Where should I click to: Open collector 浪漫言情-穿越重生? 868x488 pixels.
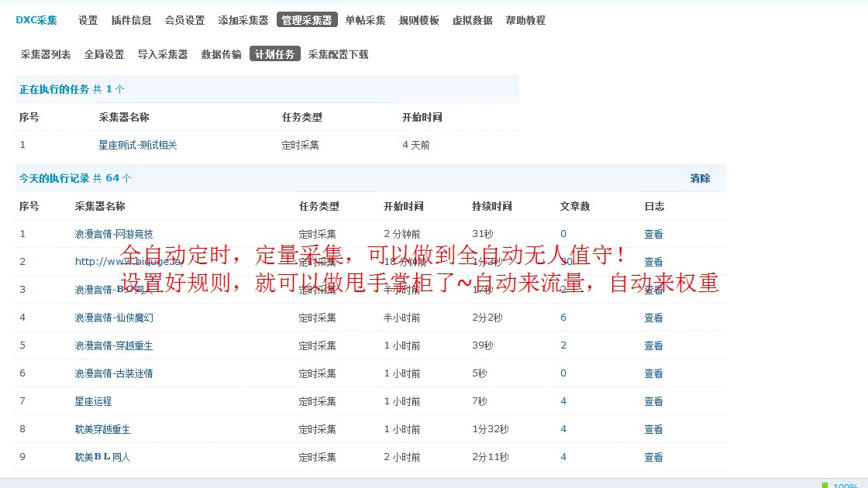tap(114, 345)
